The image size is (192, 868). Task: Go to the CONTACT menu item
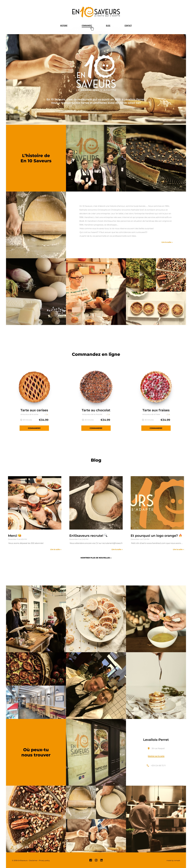coord(128,26)
